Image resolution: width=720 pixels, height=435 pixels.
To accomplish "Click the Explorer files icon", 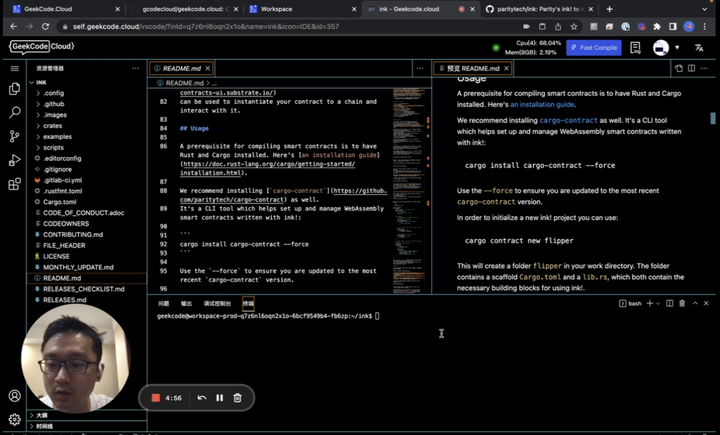I will pyautogui.click(x=14, y=89).
